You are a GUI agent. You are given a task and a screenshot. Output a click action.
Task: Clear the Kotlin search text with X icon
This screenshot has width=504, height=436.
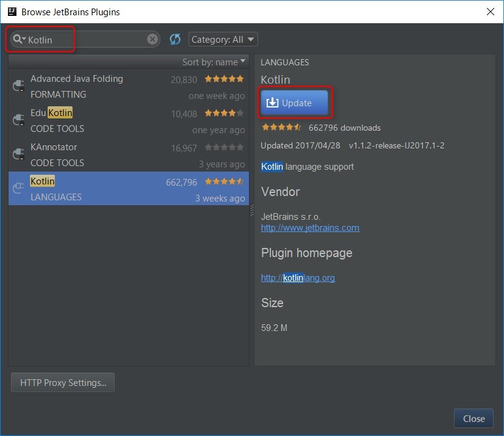[x=153, y=39]
